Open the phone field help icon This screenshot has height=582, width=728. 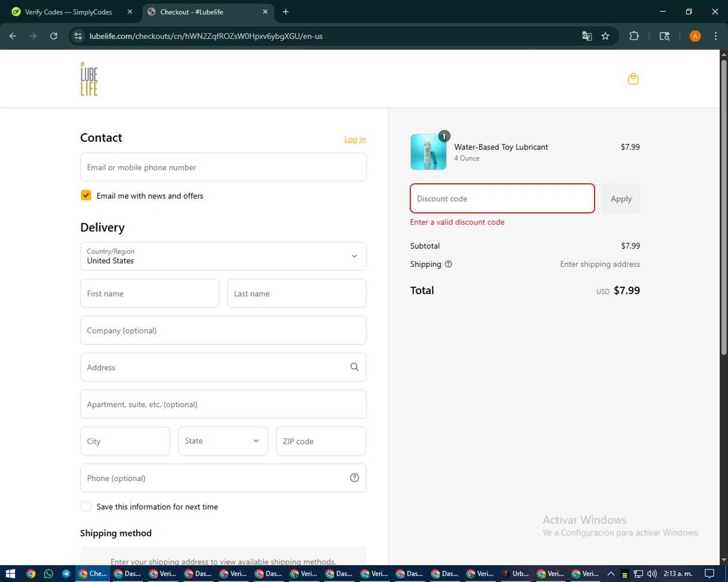pyautogui.click(x=354, y=478)
